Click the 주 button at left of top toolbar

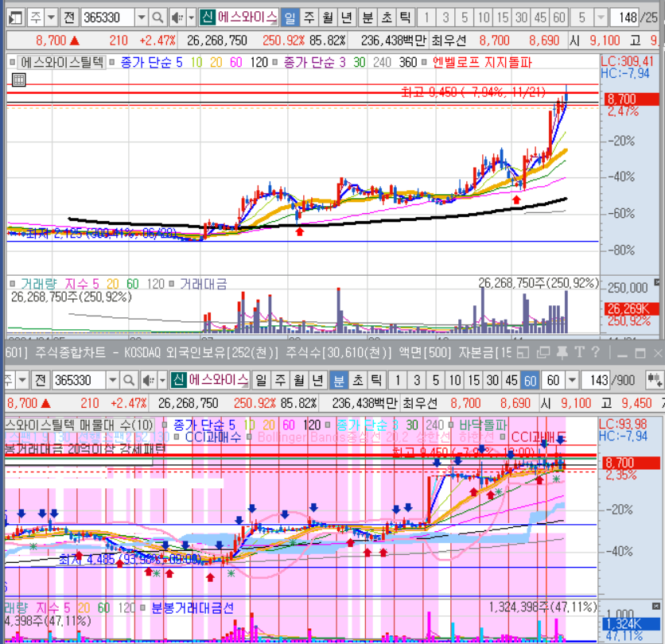click(36, 17)
